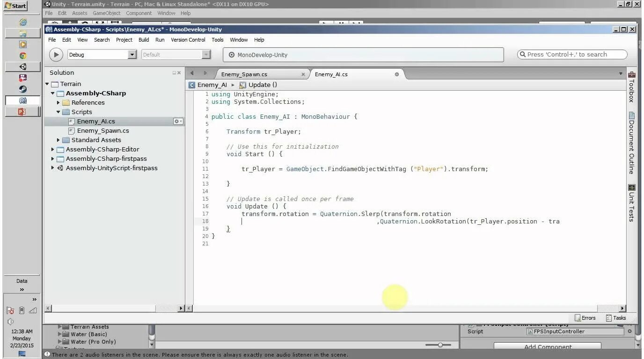Click the gear options button on Enemy_AI.cs row

[178, 122]
